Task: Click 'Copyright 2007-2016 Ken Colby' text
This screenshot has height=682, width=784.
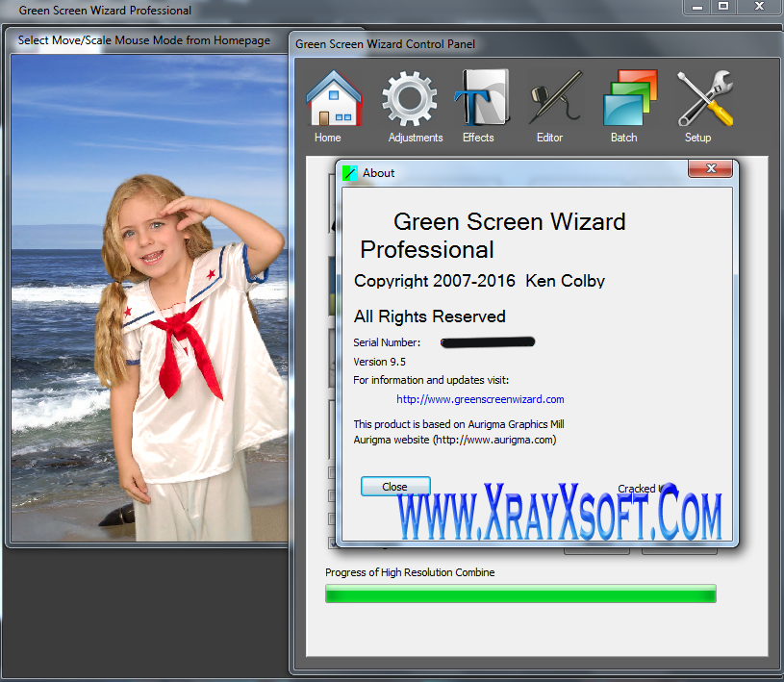Action: click(479, 281)
